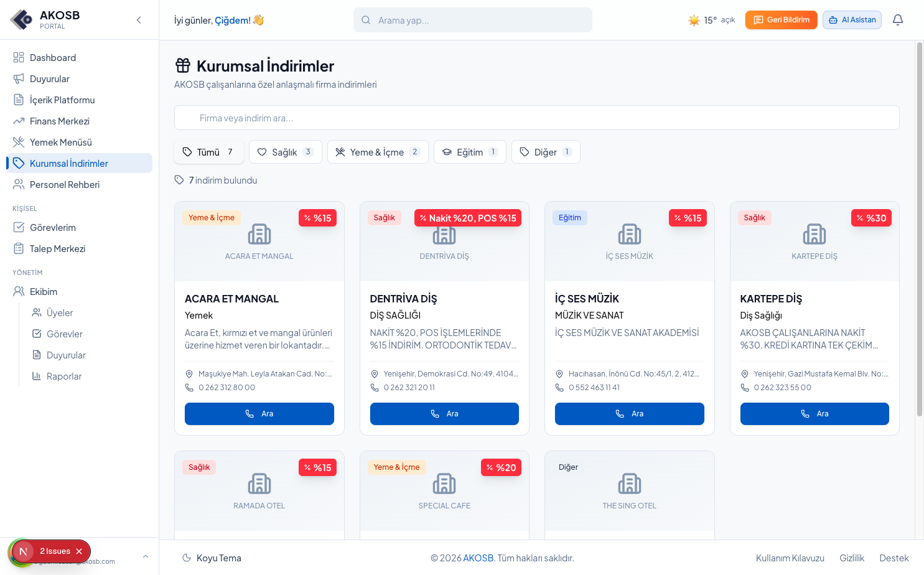Open Duyurular in the main sidebar menu

tap(79, 79)
